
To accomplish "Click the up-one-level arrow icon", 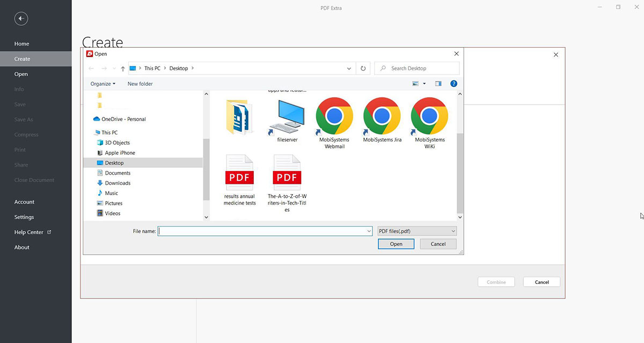I will pos(122,68).
